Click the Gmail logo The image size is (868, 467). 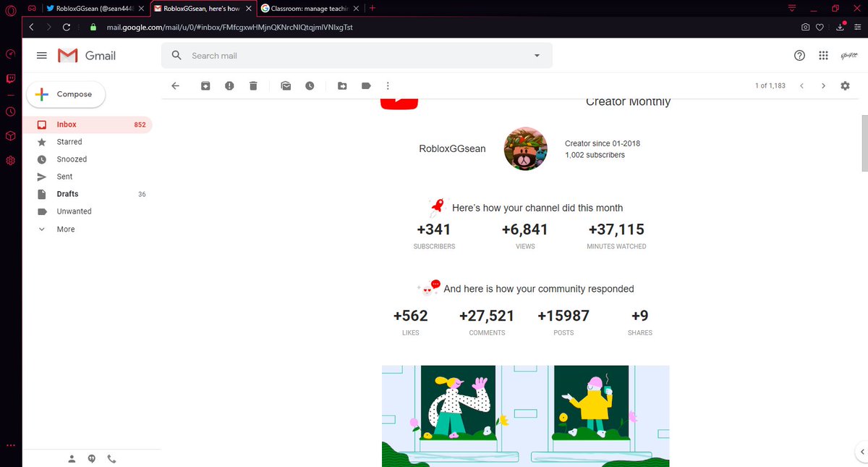tap(87, 56)
